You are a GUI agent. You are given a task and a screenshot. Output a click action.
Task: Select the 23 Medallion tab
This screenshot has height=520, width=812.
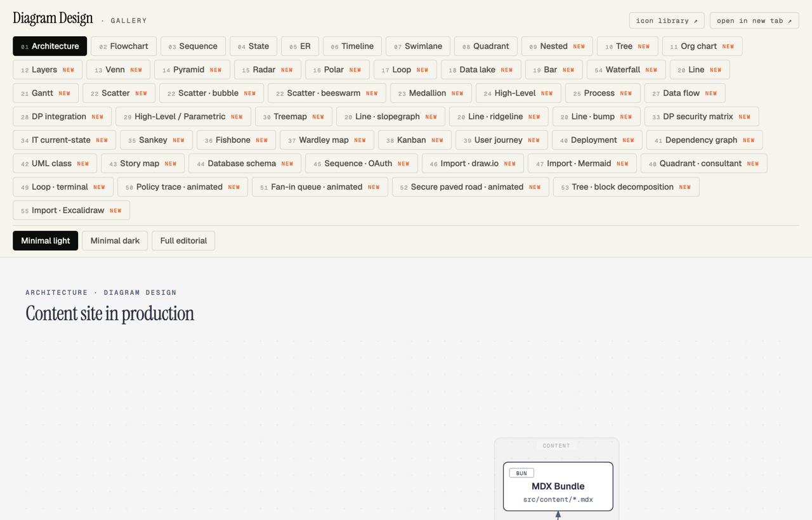pos(431,93)
